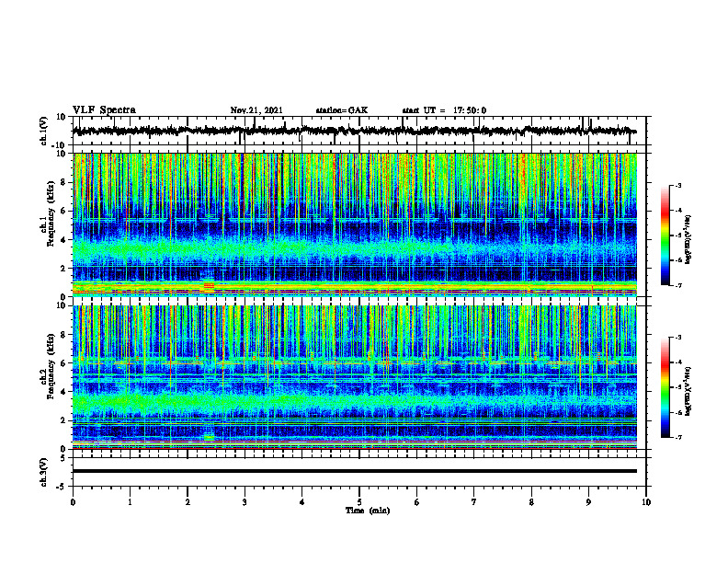Viewport: 728px width, 563px height.
Task: Click the "Time (min)" x-axis label
Action: 368,511
